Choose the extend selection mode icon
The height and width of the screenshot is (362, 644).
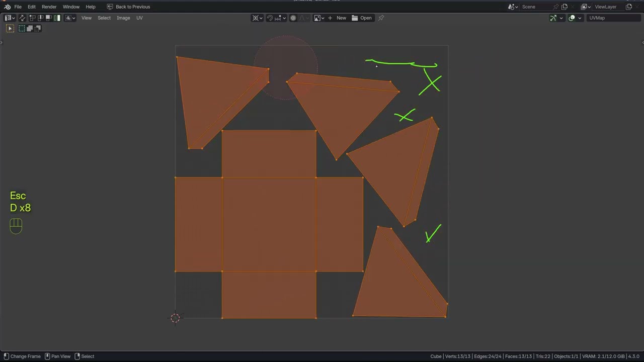tap(30, 28)
